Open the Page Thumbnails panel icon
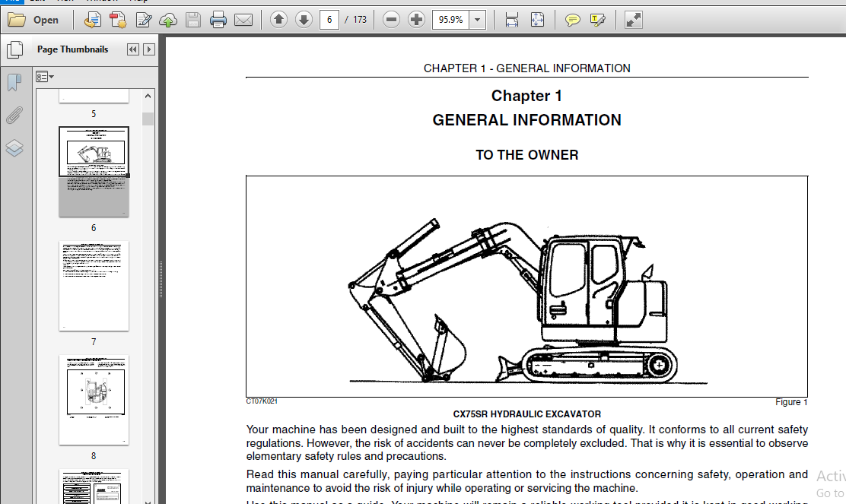This screenshot has width=846, height=504. 14,49
